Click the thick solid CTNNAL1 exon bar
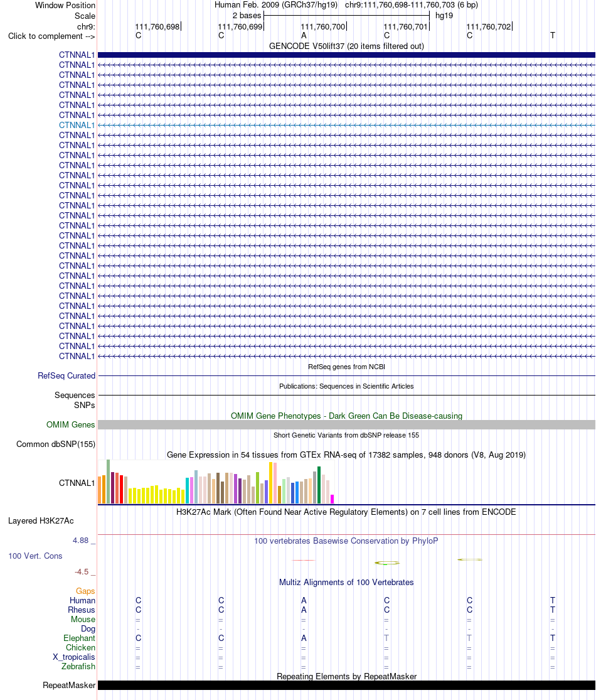Screen dimensions: 596x700 pyautogui.click(x=346, y=55)
